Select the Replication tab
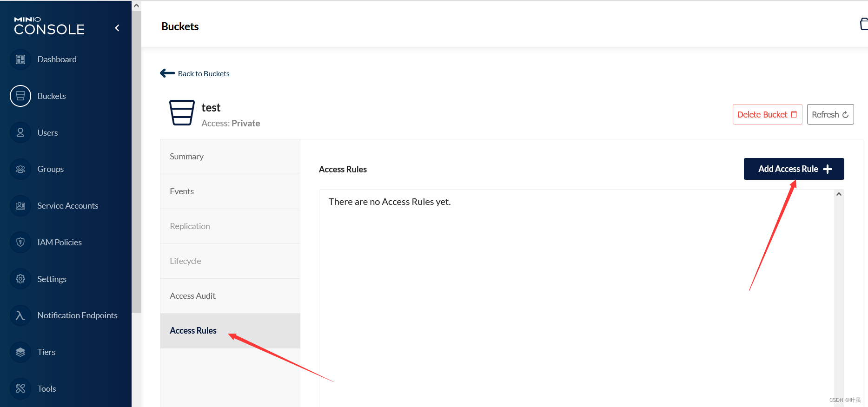 (x=230, y=226)
